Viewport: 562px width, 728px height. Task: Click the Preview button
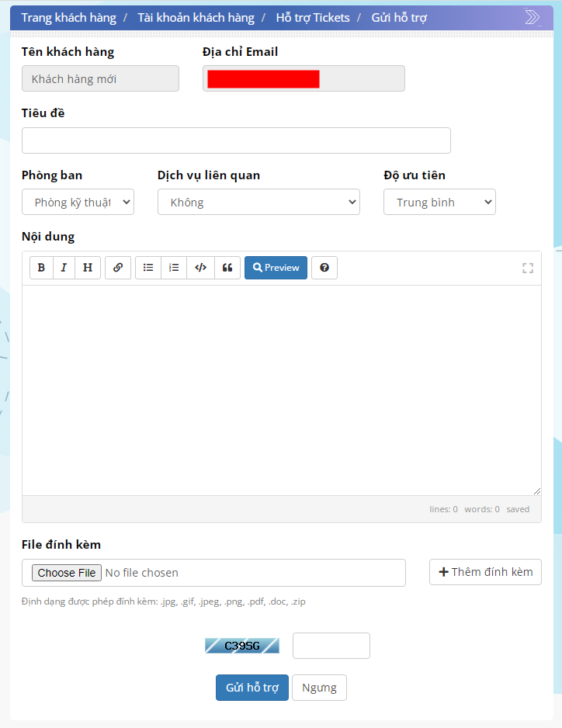(x=276, y=268)
